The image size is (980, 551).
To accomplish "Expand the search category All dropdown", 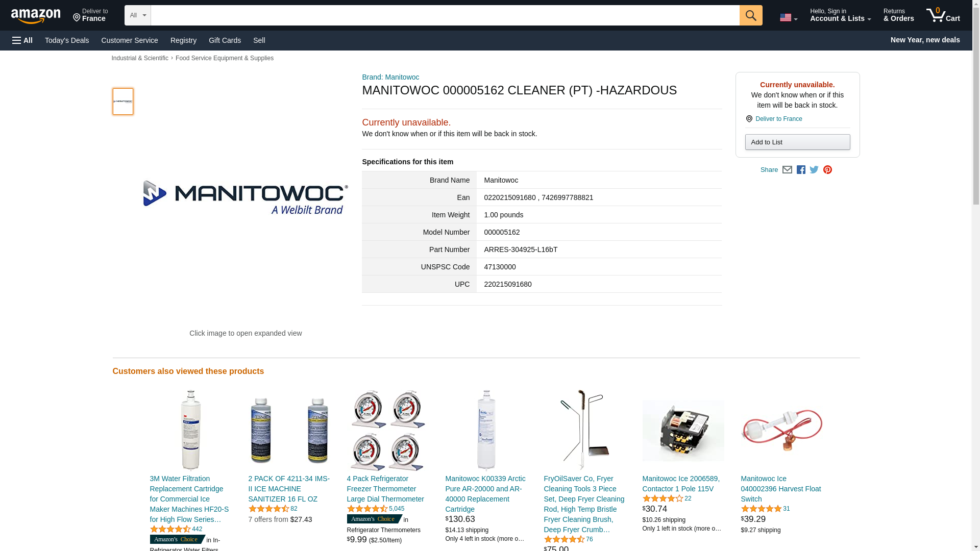I will pos(138,15).
